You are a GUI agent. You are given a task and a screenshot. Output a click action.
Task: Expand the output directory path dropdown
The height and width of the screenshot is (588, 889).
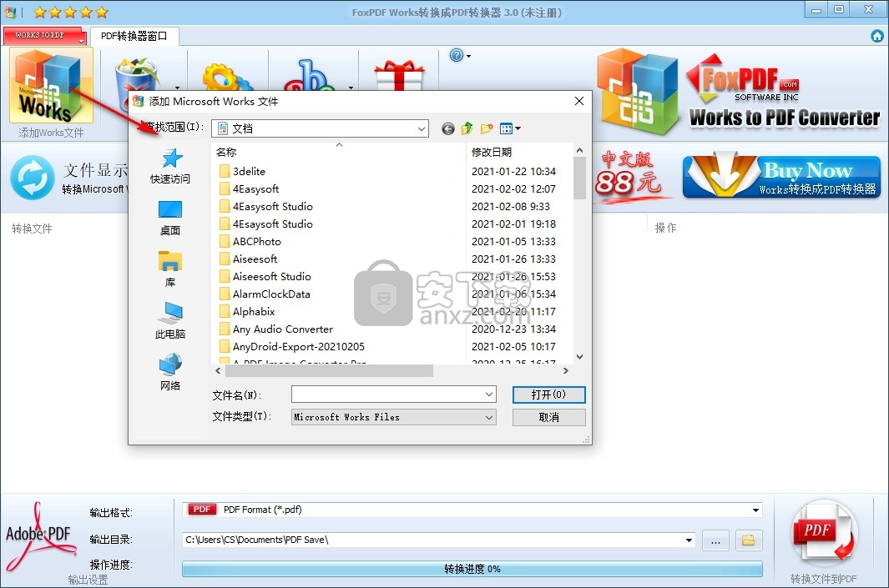pos(689,540)
